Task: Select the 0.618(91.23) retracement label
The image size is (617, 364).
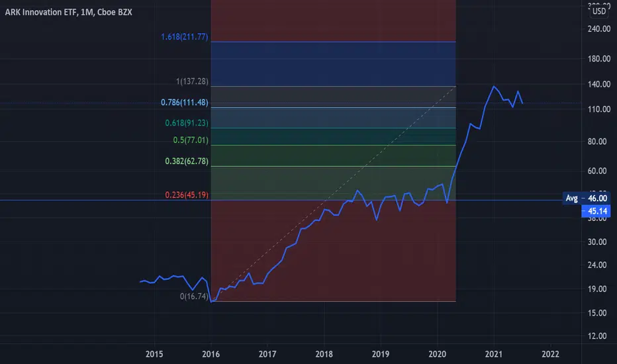Action: (186, 123)
